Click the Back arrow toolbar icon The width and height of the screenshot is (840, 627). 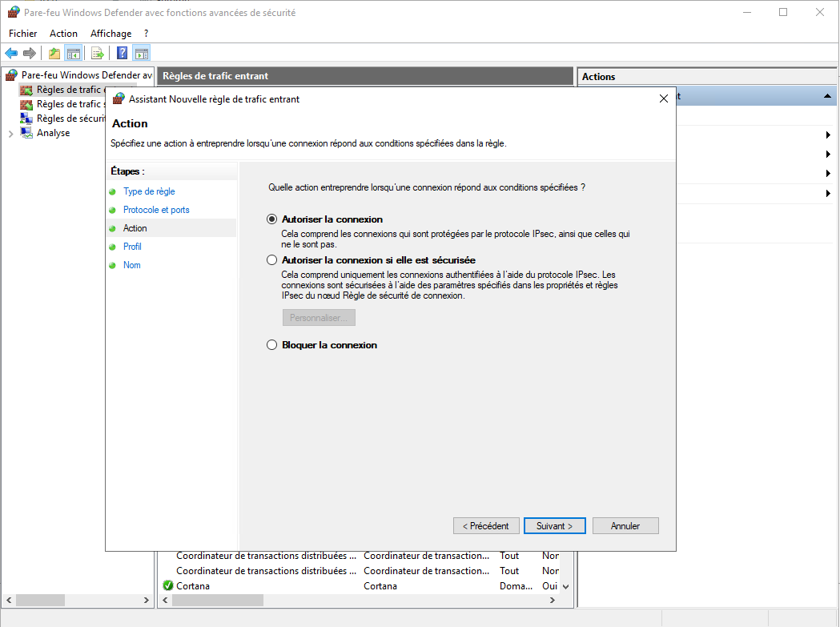point(11,53)
